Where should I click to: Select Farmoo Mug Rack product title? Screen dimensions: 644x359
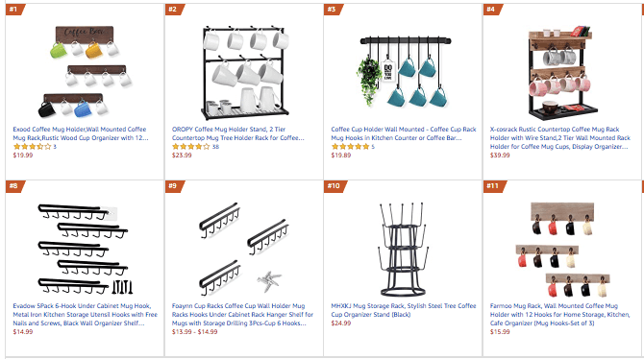click(x=559, y=315)
